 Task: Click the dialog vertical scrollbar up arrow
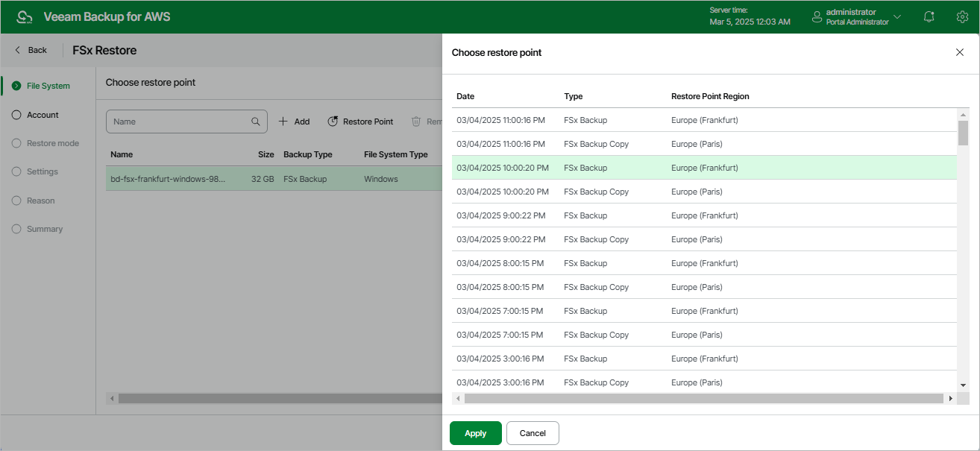click(963, 115)
